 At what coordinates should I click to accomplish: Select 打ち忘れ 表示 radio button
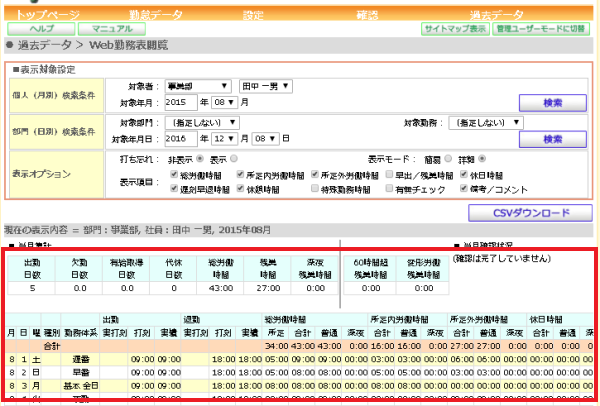coord(234,158)
